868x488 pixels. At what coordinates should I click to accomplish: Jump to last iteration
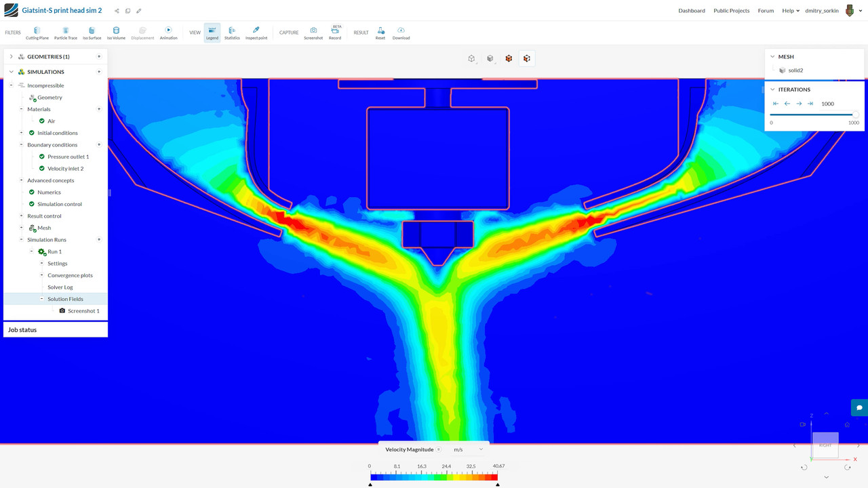click(810, 104)
